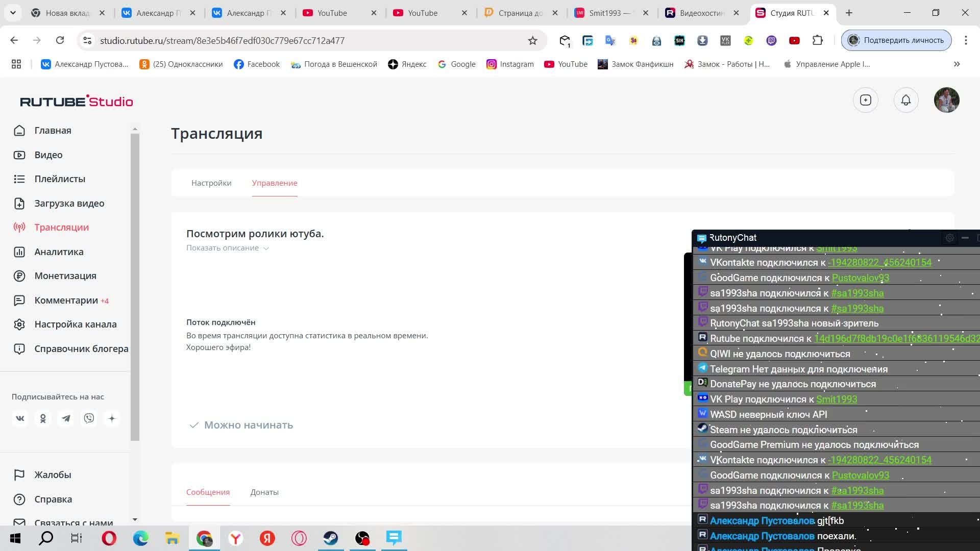The image size is (980, 551).
Task: Switch to the Настройки tab
Action: click(x=211, y=183)
